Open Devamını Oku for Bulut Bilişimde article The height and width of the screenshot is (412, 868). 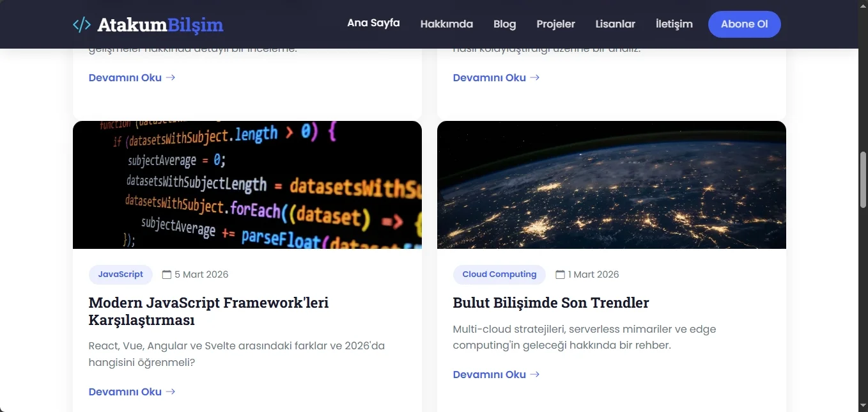click(x=497, y=374)
